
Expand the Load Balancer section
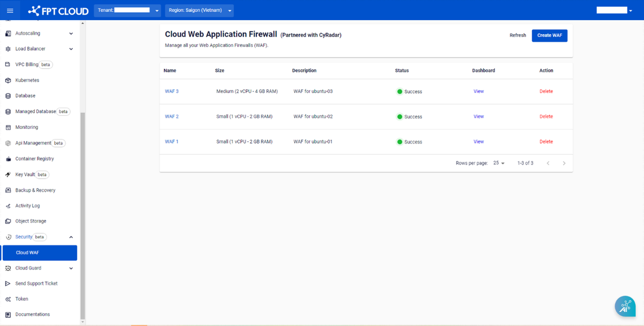(71, 49)
